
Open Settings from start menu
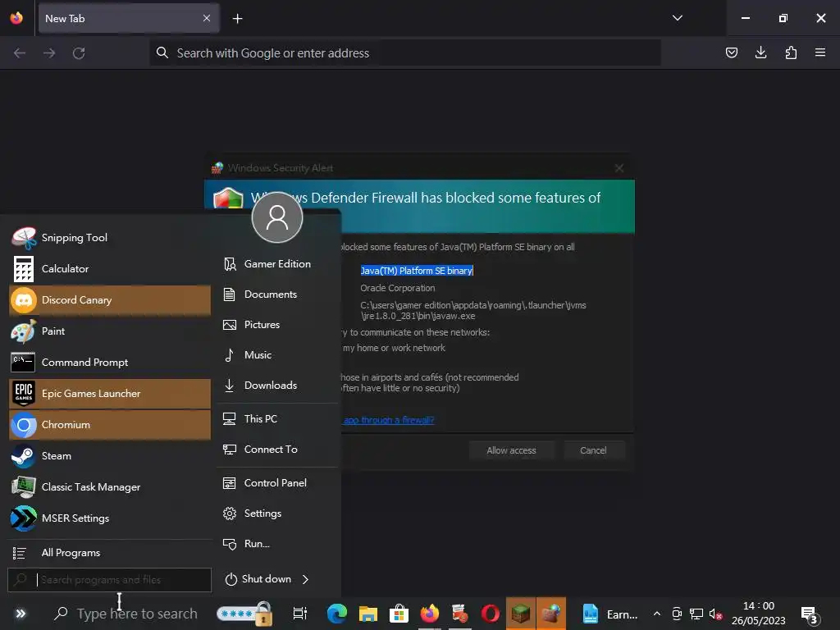coord(277,514)
